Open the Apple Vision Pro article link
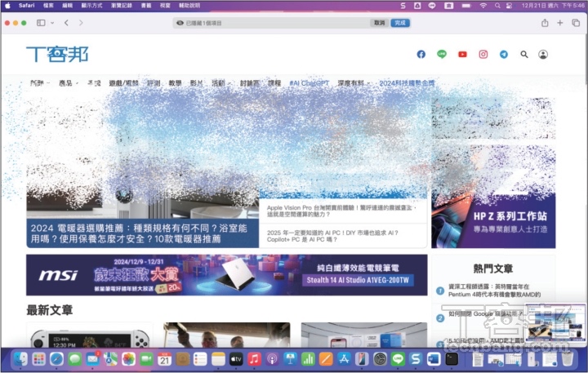588x373 pixels. tap(341, 211)
